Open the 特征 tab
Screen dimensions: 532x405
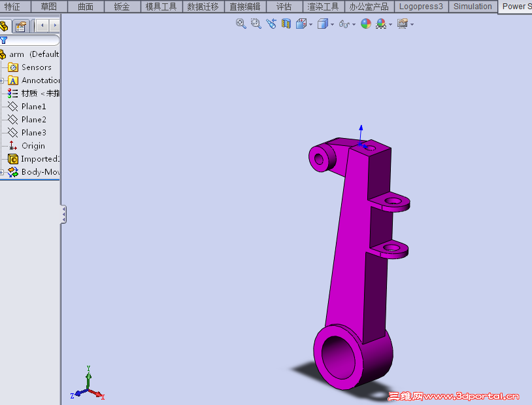point(14,7)
